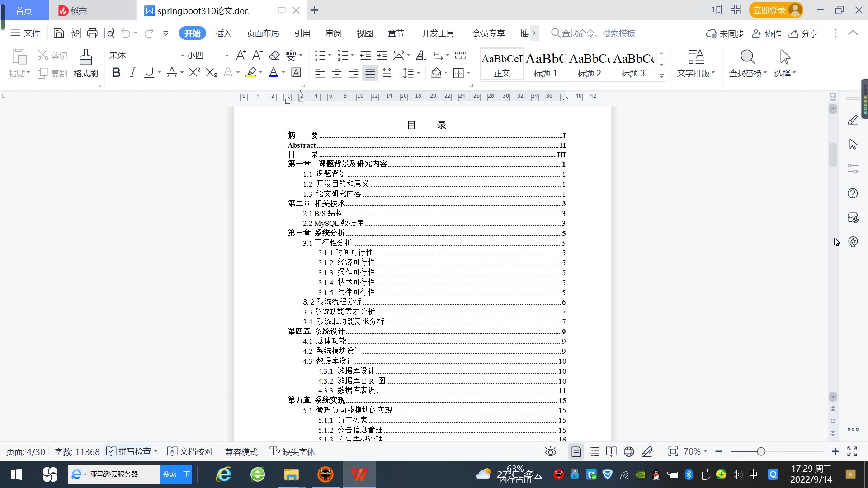Toggle Underline formatting
This screenshot has height=488, width=868.
149,72
